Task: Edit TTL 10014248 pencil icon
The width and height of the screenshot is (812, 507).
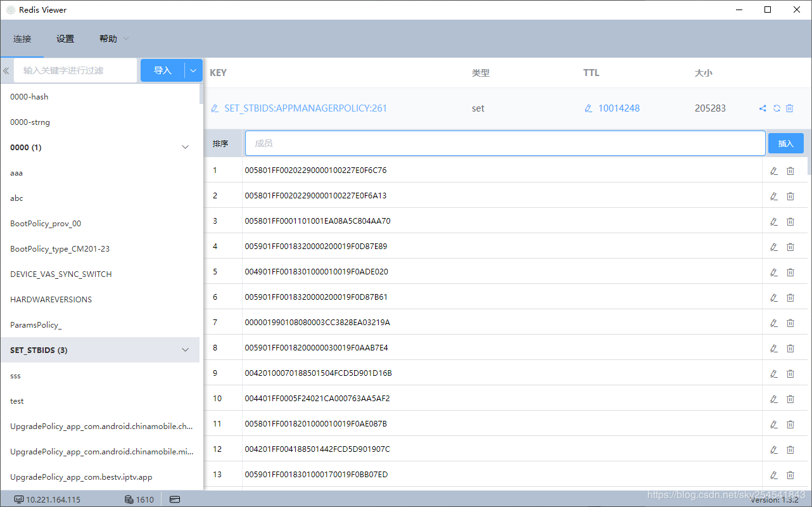Action: pos(589,108)
